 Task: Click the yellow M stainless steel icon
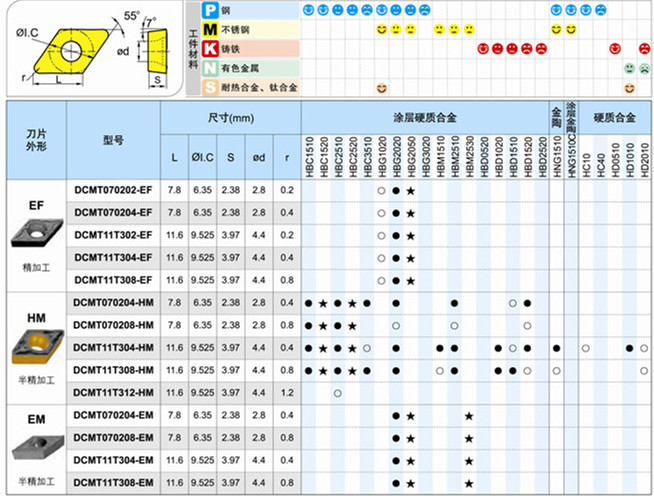point(211,29)
